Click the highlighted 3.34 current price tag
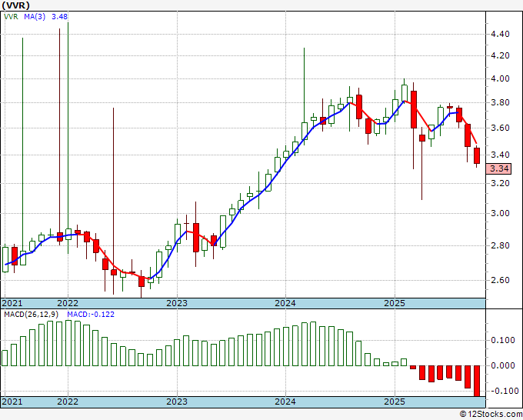Screen dimensions: 523x420 pyautogui.click(x=499, y=168)
